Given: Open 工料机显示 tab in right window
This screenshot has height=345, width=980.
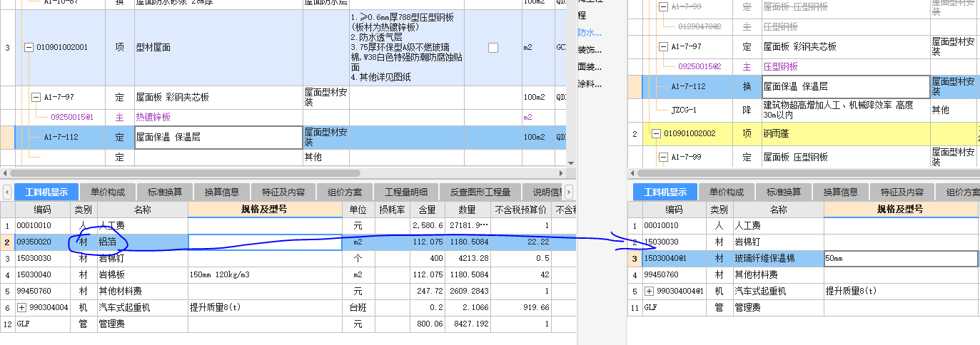Looking at the screenshot, I should tap(665, 192).
